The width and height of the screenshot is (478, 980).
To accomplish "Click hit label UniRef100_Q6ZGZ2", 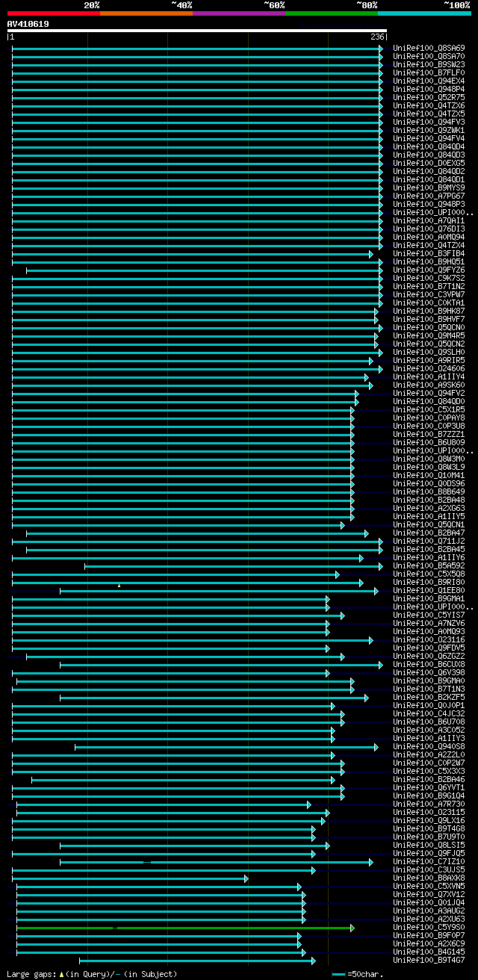I will pos(429,656).
